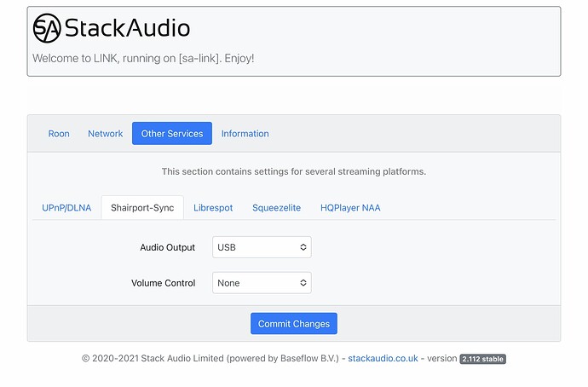Select the Other Services tab
This screenshot has width=588, height=387.
click(172, 134)
